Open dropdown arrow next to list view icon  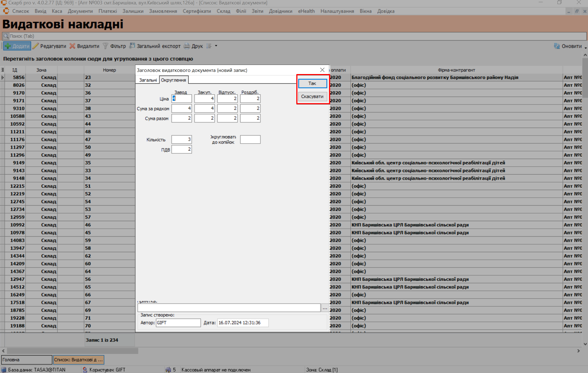point(216,46)
